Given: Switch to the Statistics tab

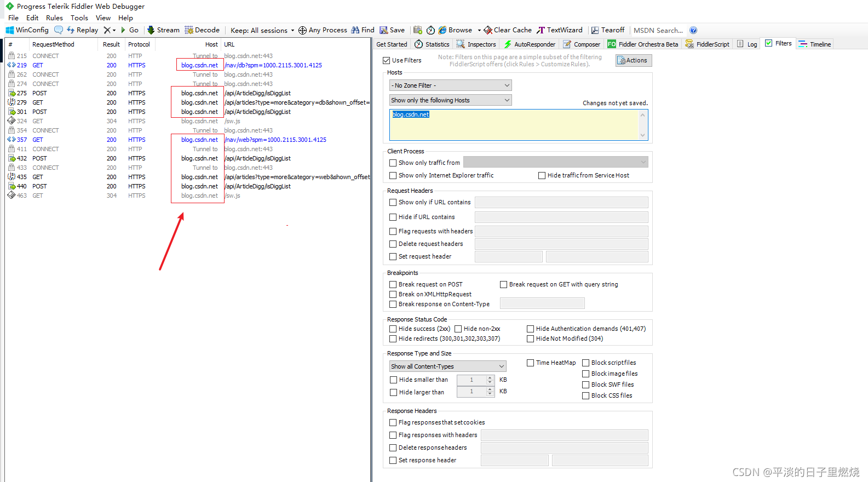Looking at the screenshot, I should click(x=432, y=44).
